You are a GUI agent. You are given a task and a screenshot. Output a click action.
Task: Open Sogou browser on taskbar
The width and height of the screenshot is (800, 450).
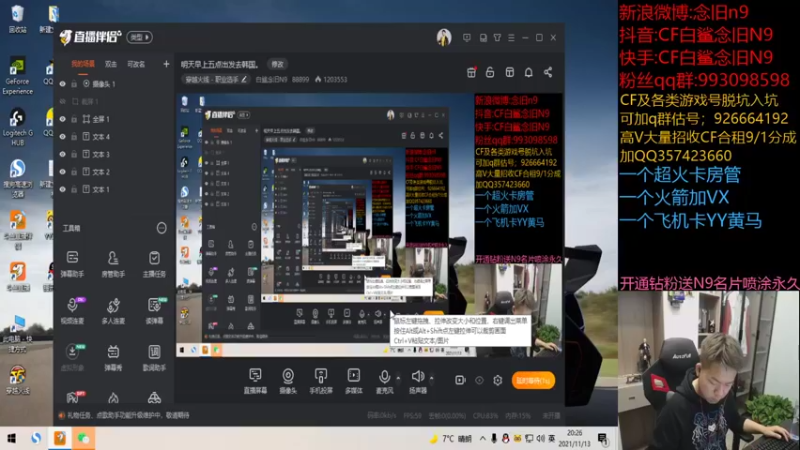click(36, 438)
